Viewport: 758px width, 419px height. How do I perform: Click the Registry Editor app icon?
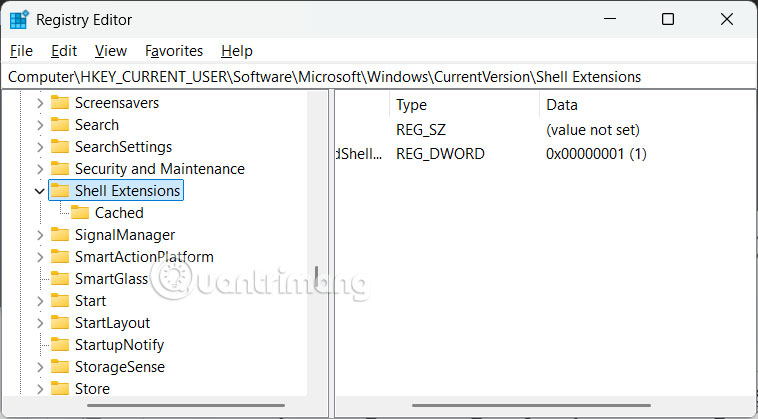[20, 19]
